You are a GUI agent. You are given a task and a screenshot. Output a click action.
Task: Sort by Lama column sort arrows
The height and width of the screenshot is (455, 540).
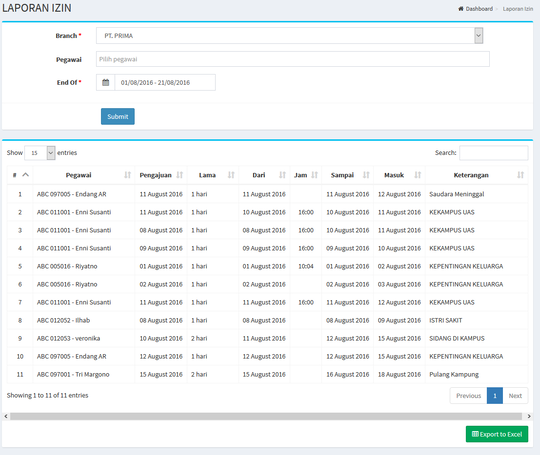pyautogui.click(x=231, y=175)
